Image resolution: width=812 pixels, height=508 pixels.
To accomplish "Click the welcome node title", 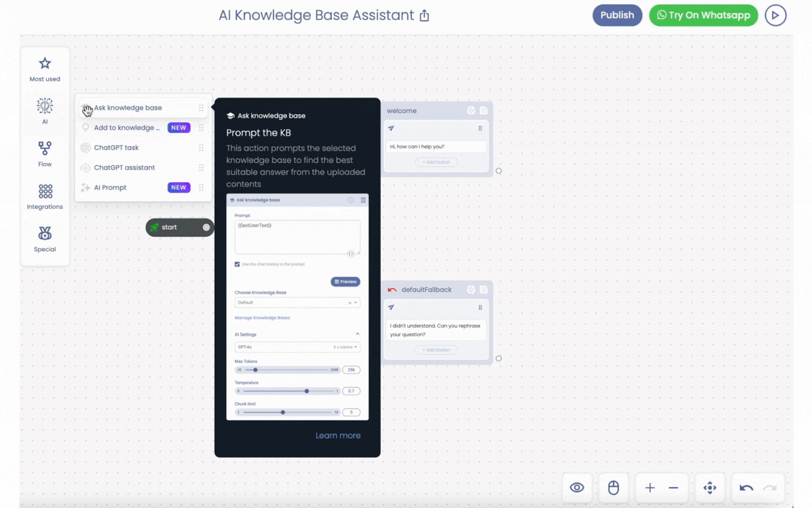I will (x=402, y=111).
